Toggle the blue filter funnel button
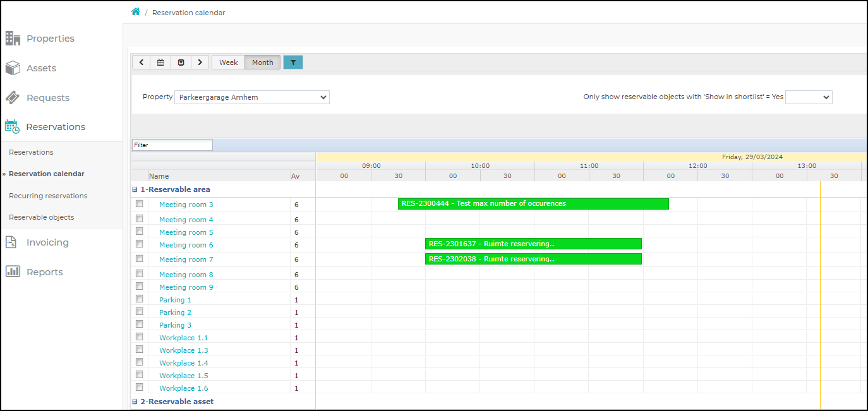Screen dimensions: 868x411 point(293,62)
